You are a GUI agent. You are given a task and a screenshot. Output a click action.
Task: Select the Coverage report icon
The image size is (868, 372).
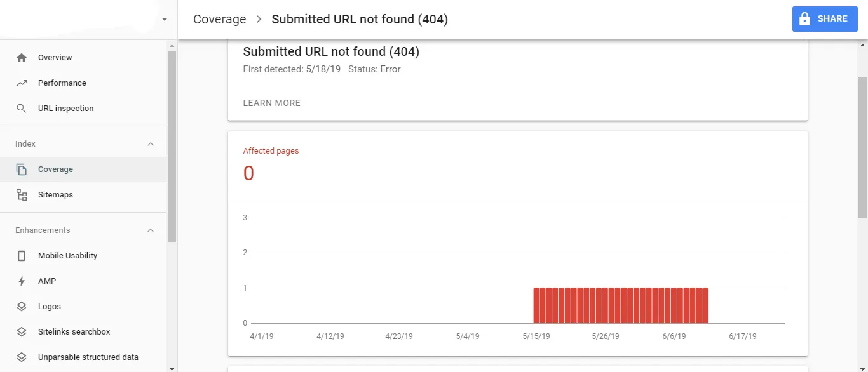coord(21,169)
